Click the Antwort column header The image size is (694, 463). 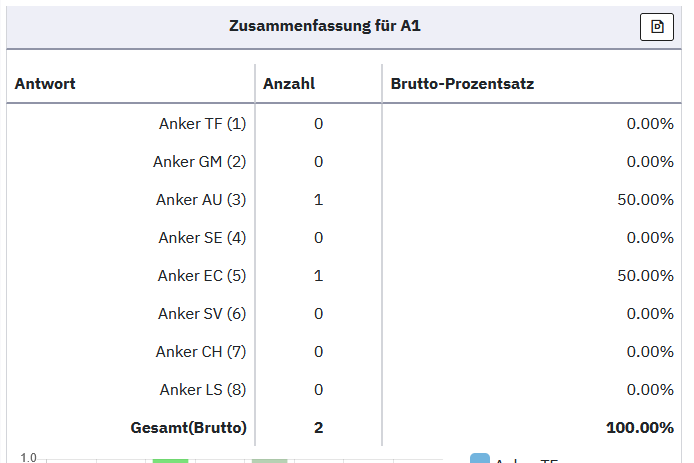(45, 84)
